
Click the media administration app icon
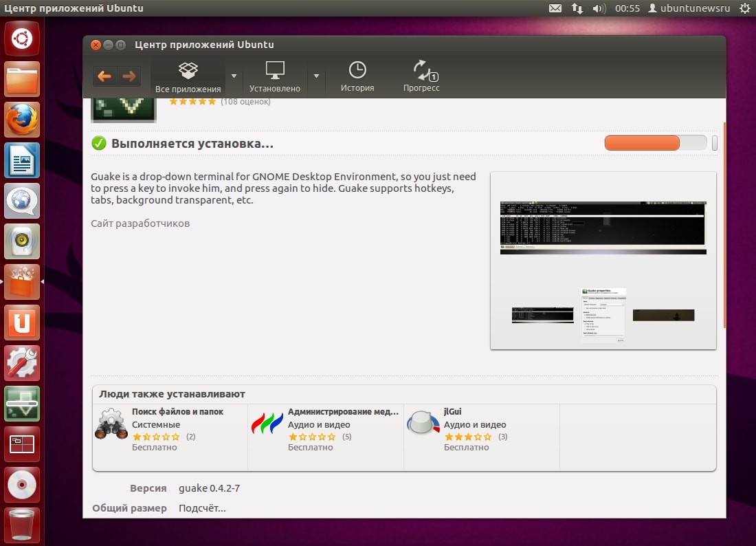267,423
